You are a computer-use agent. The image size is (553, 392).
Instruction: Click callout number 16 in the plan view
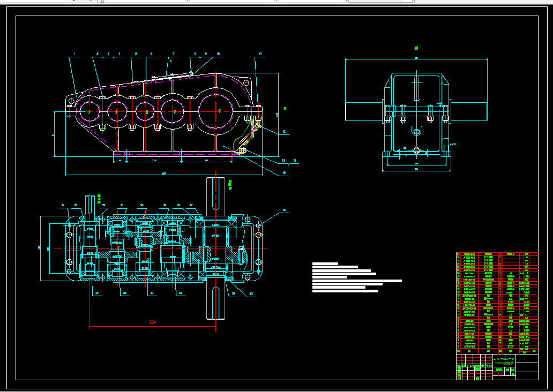coord(284,210)
